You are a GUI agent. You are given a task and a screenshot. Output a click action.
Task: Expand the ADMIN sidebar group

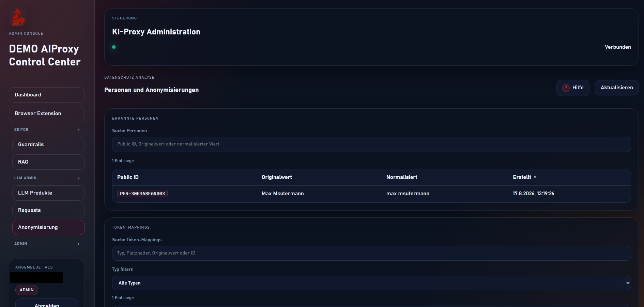(47, 244)
